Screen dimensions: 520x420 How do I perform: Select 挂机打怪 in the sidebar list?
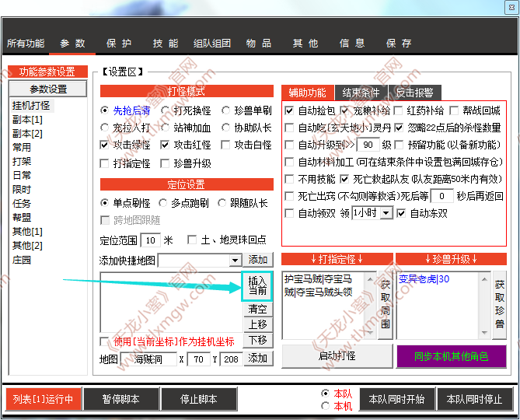tap(31, 106)
